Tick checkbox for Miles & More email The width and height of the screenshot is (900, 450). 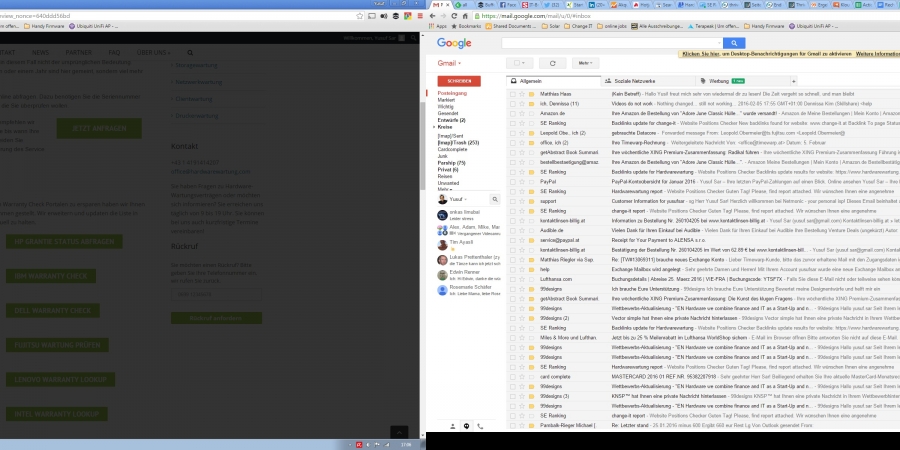coord(513,338)
